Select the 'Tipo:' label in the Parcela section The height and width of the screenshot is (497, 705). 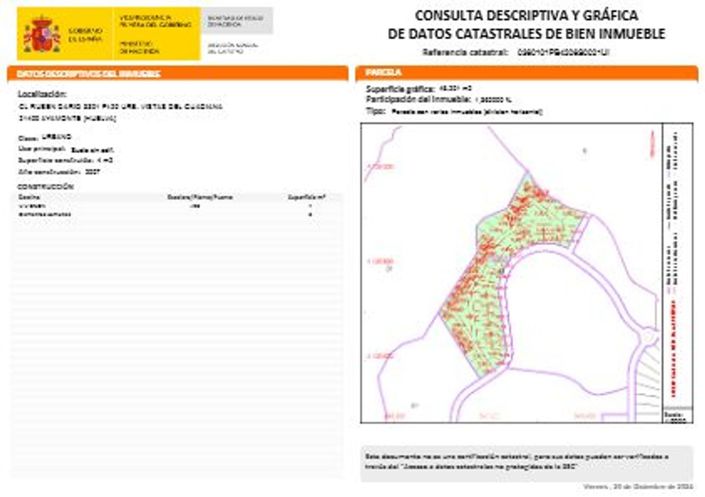click(376, 111)
